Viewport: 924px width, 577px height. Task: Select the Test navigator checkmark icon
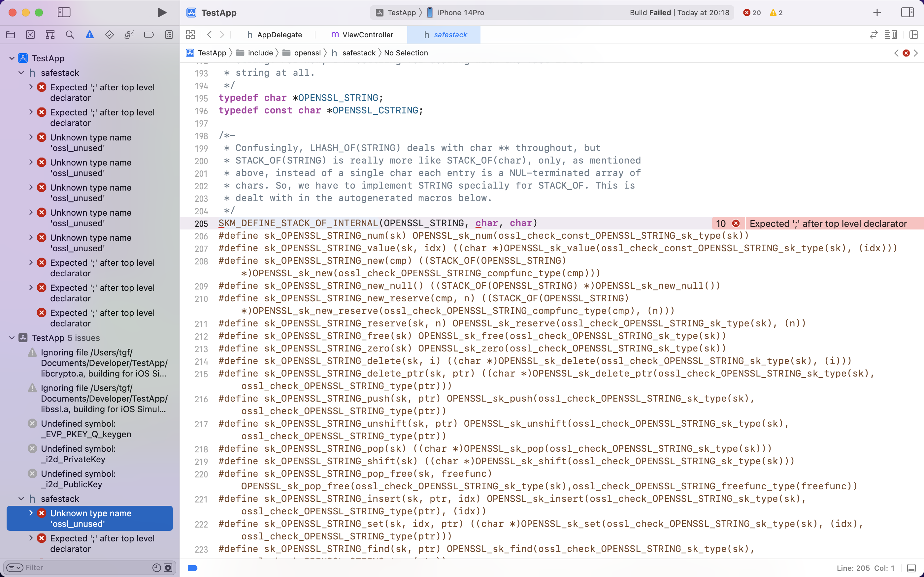(x=110, y=34)
